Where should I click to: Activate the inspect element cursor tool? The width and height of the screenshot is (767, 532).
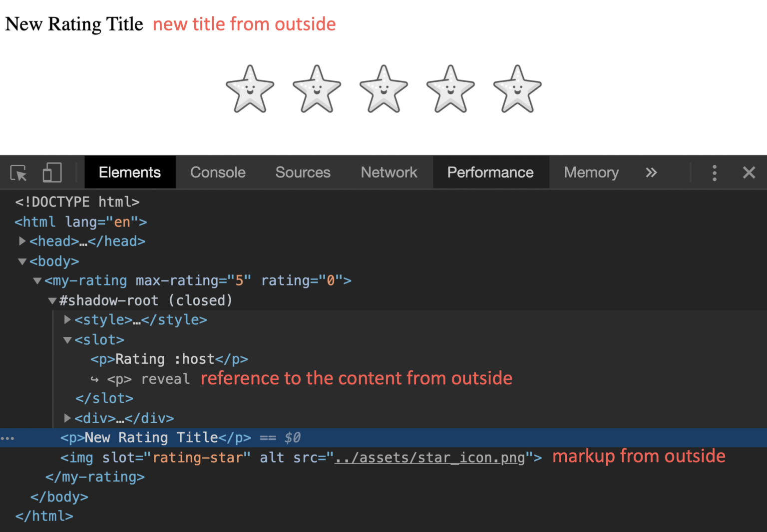[18, 172]
